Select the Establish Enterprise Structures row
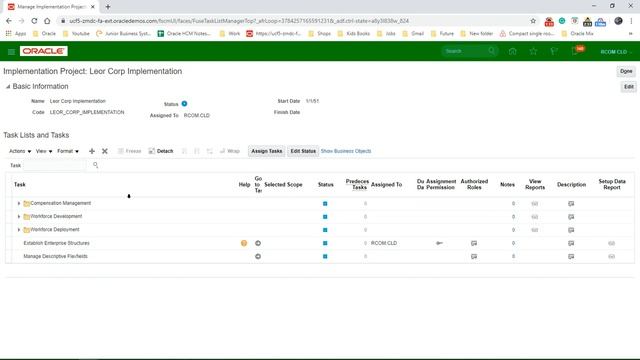 click(x=320, y=243)
